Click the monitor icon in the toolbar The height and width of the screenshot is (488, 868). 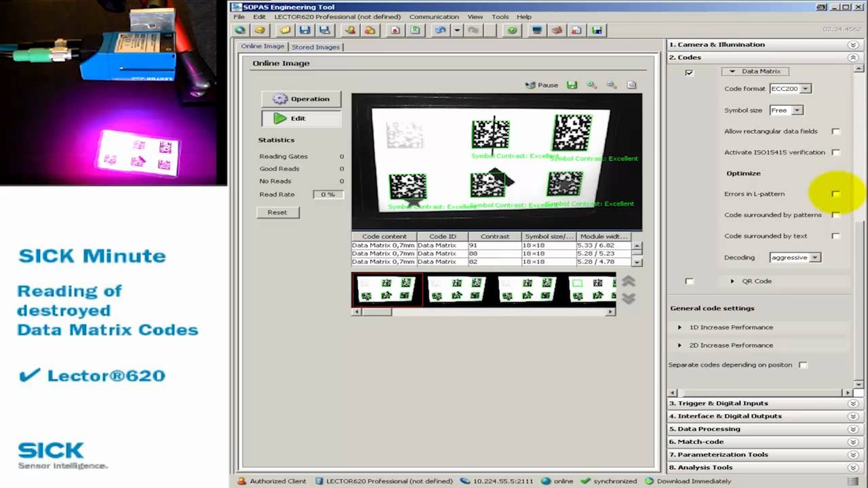coord(537,30)
